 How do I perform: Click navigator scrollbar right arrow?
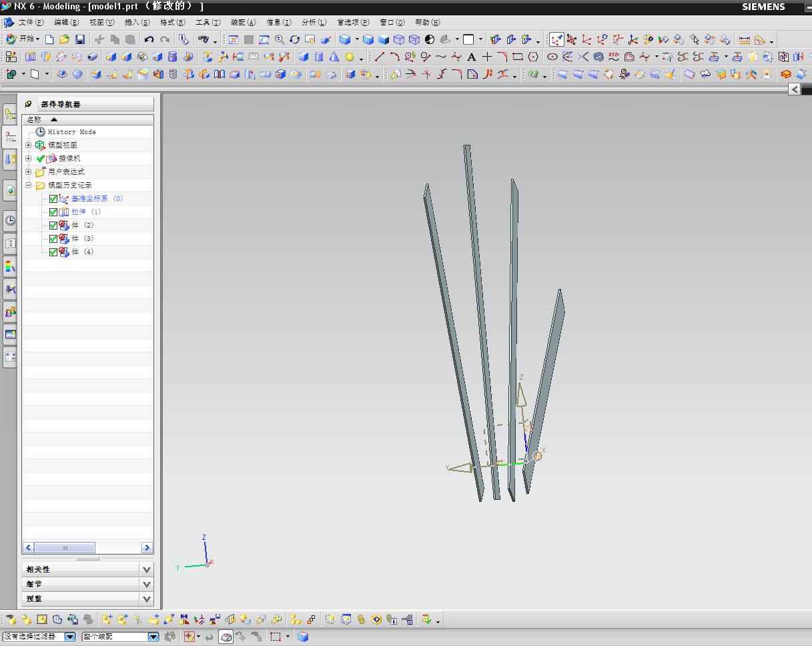(x=147, y=548)
